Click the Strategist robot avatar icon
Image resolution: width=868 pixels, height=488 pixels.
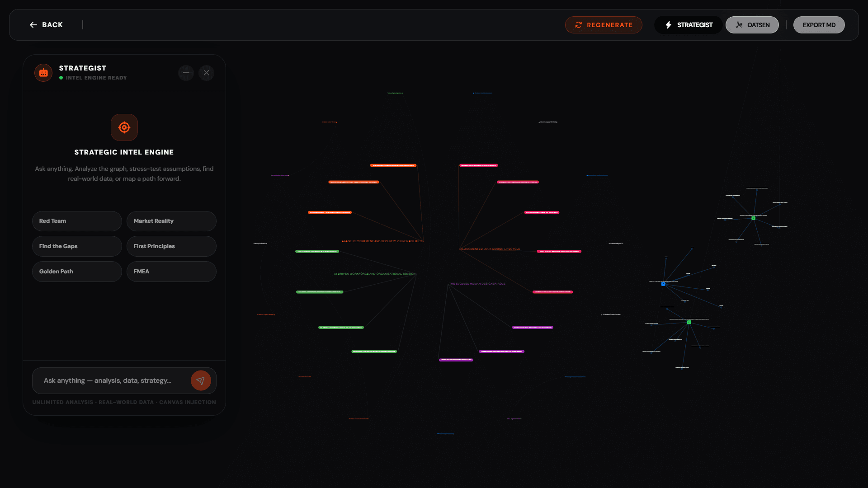(x=43, y=73)
